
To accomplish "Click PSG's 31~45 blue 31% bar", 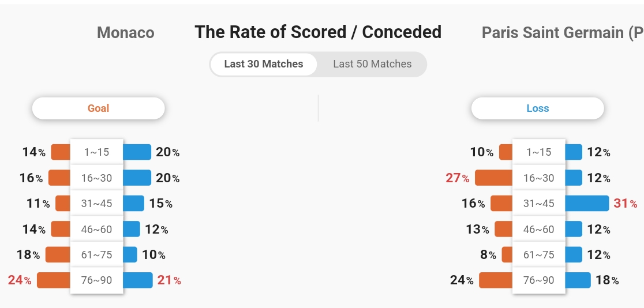I will pos(587,203).
